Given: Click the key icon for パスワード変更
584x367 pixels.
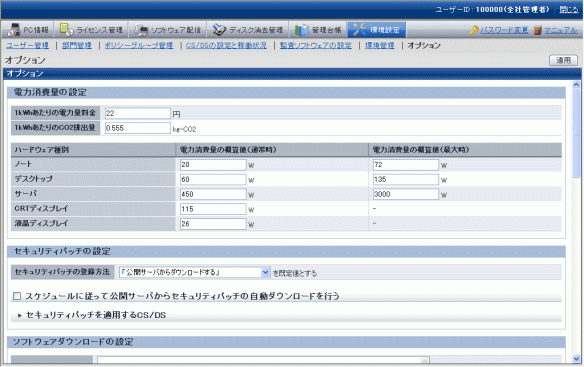Looking at the screenshot, I should [x=474, y=30].
